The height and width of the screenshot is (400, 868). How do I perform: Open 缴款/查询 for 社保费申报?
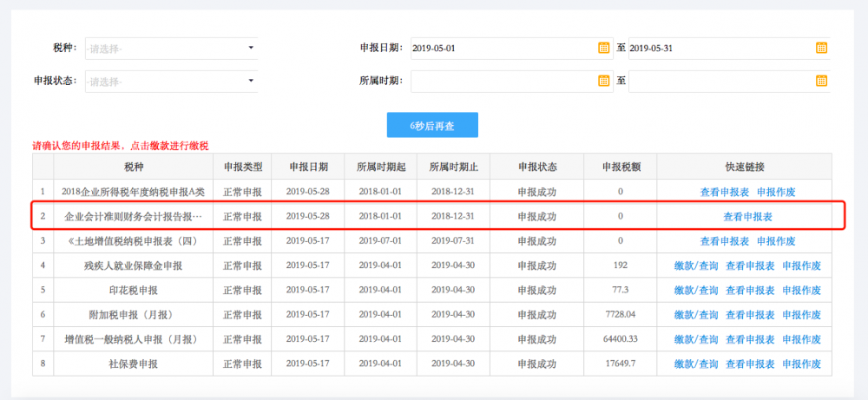coord(696,363)
